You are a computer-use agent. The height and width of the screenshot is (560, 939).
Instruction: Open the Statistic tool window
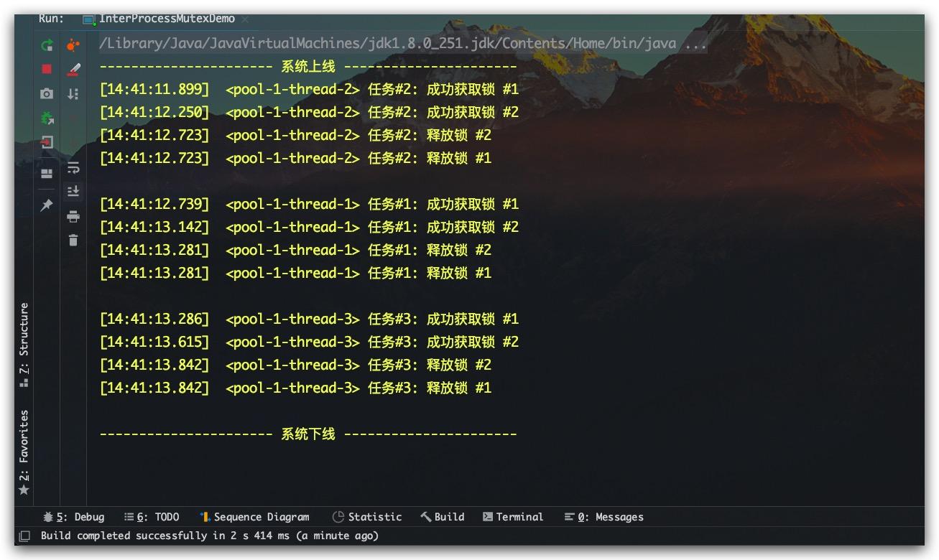(367, 517)
